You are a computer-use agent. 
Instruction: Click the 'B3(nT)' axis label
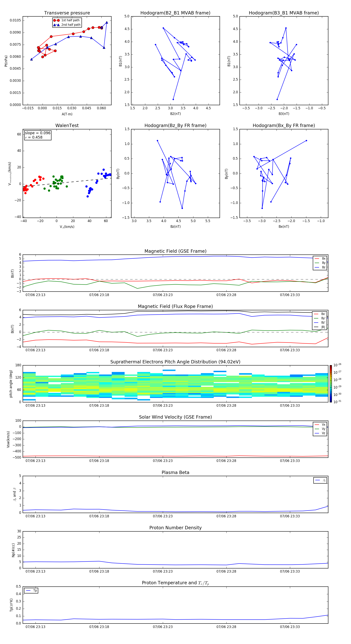click(x=284, y=114)
